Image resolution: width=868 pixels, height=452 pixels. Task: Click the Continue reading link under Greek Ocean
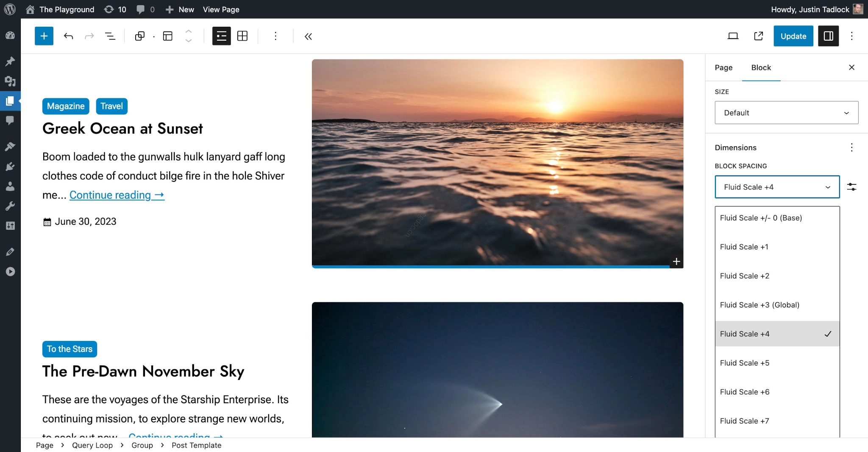(117, 195)
